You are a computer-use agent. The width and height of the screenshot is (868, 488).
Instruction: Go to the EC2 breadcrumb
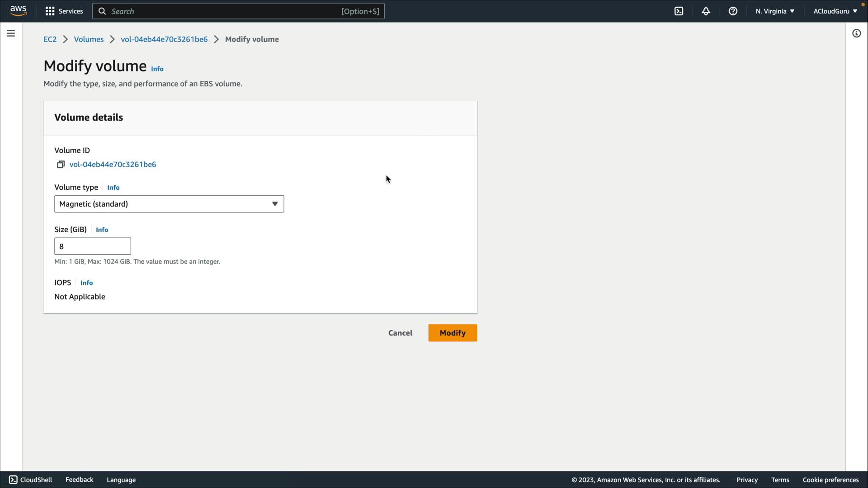point(50,39)
